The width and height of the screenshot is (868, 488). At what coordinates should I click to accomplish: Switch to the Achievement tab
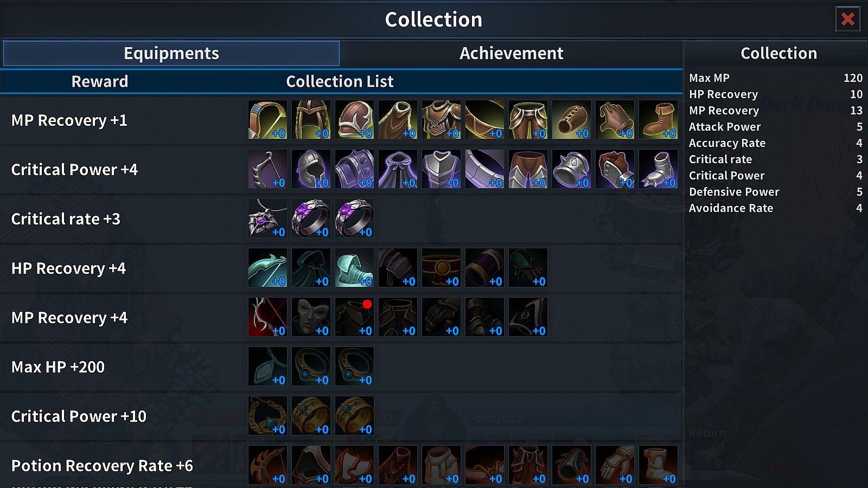coord(511,53)
